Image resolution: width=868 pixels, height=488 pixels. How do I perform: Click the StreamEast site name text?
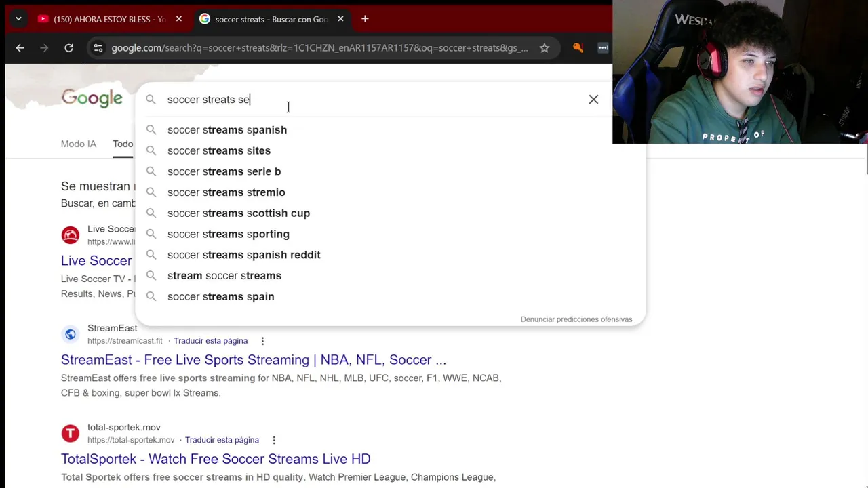pyautogui.click(x=113, y=328)
